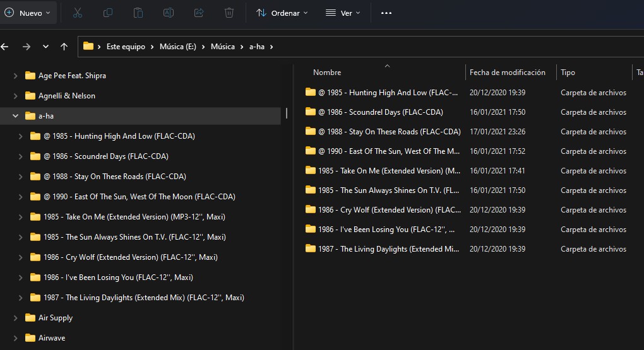Select 1986 - I've Been Losing You in file list
This screenshot has height=350, width=644.
click(386, 230)
